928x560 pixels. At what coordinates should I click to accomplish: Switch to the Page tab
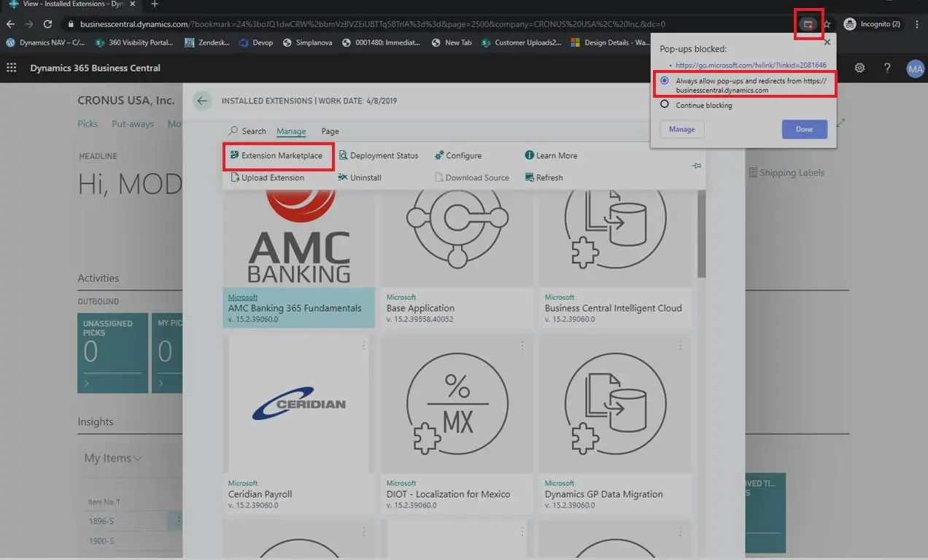click(330, 131)
